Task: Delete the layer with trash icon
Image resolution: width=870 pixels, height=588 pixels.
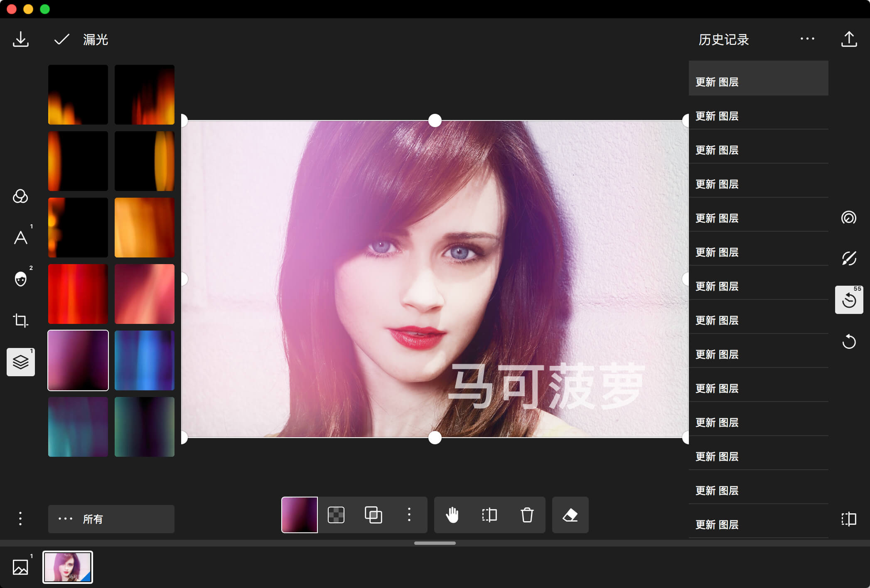Action: [x=527, y=515]
